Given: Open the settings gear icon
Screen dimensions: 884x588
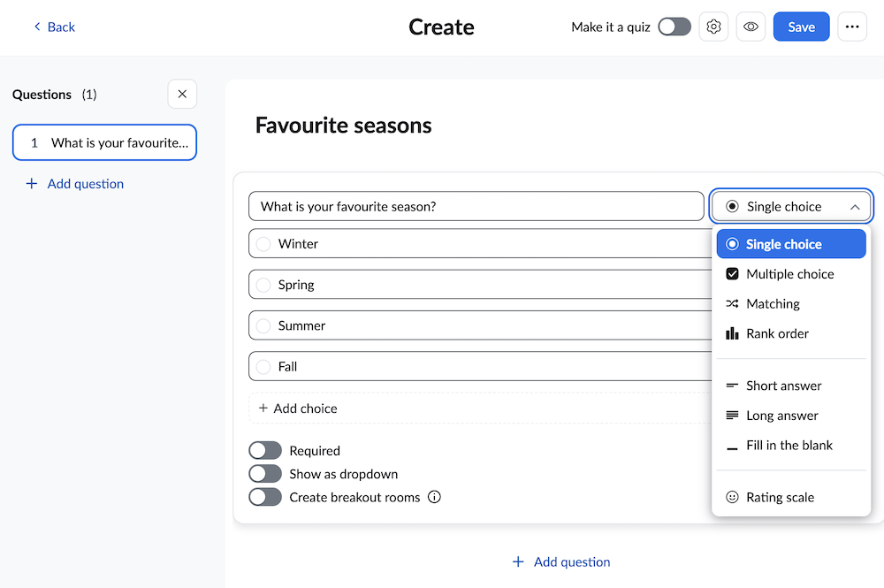Looking at the screenshot, I should click(x=714, y=27).
